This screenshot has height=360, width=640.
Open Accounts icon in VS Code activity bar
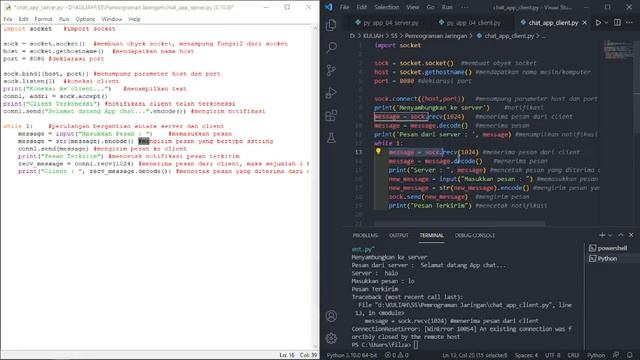tap(331, 316)
